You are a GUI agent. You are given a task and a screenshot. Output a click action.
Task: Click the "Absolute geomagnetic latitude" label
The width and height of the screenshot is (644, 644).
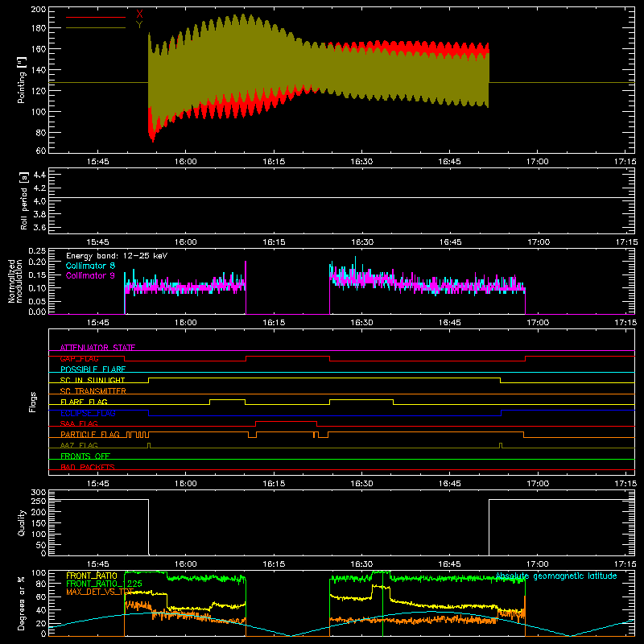click(556, 576)
